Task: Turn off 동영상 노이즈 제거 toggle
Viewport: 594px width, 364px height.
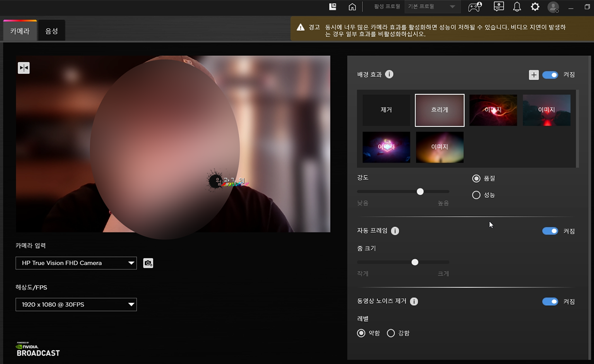Action: coord(550,301)
